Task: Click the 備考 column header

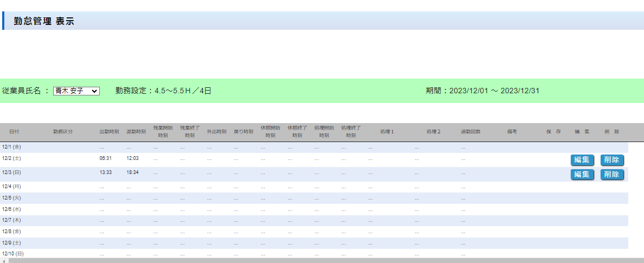Action: pyautogui.click(x=512, y=132)
